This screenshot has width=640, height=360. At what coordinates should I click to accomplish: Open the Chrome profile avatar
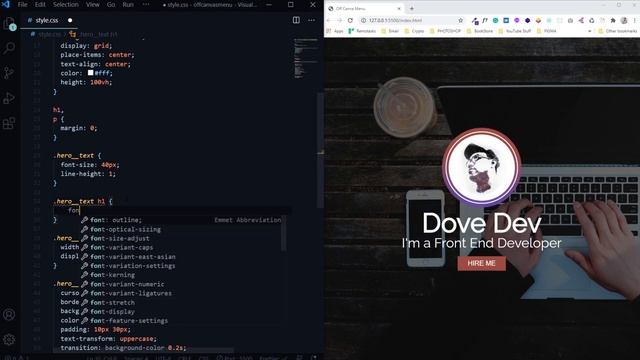click(x=624, y=20)
